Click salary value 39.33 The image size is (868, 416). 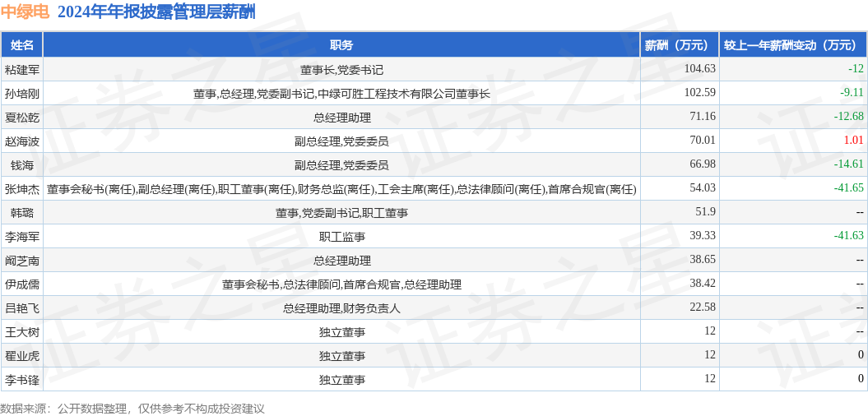(x=703, y=236)
